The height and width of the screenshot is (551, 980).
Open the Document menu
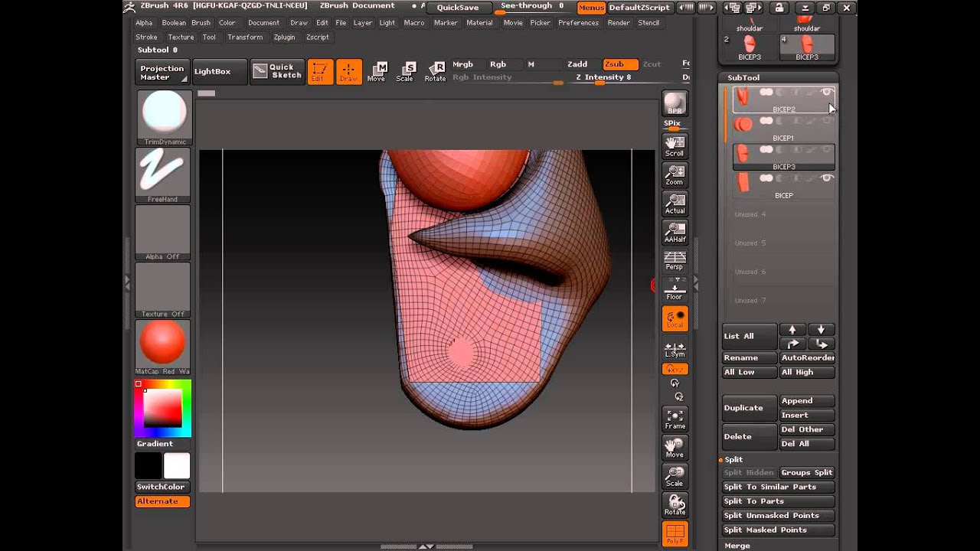(263, 23)
